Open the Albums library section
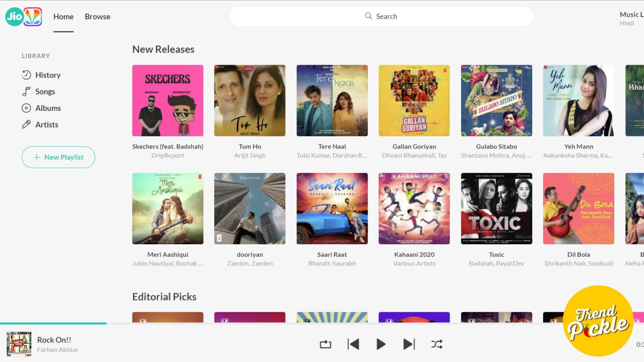 [x=41, y=108]
